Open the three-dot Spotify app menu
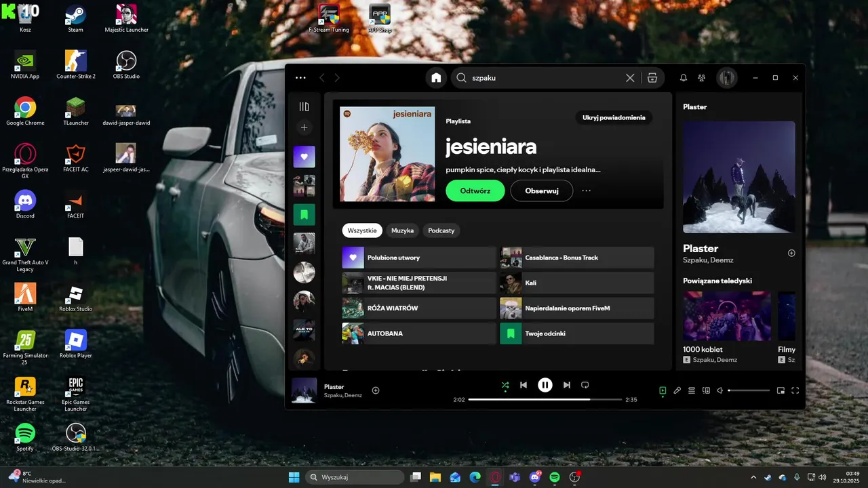Image resolution: width=868 pixels, height=488 pixels. [x=301, y=78]
